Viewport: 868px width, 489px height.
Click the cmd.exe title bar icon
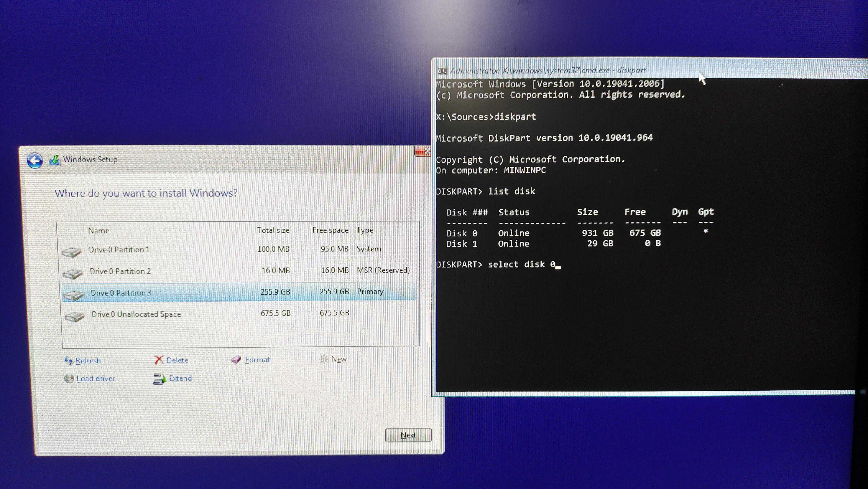(442, 71)
